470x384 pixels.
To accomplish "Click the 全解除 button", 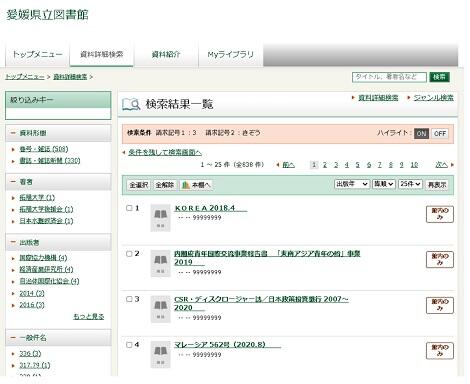I will pyautogui.click(x=165, y=185).
